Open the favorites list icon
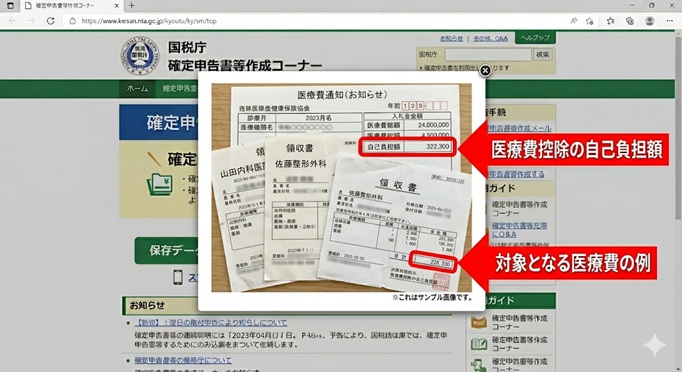 (610, 21)
